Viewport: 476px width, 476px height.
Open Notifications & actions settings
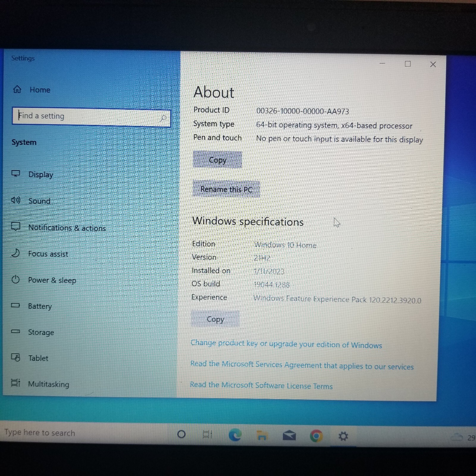(x=67, y=228)
